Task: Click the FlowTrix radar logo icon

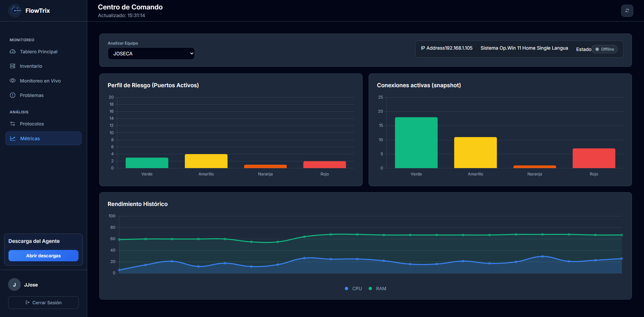Action: click(15, 11)
